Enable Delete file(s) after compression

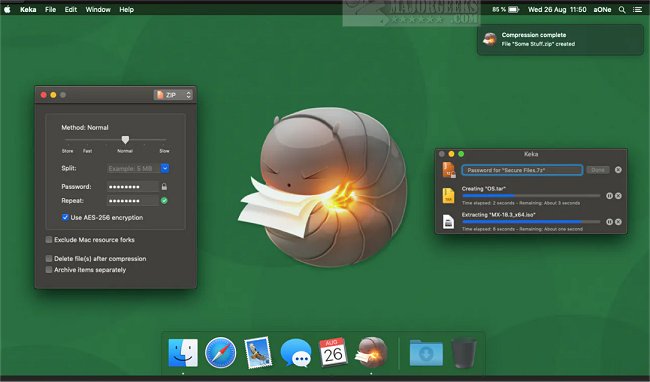tap(49, 259)
